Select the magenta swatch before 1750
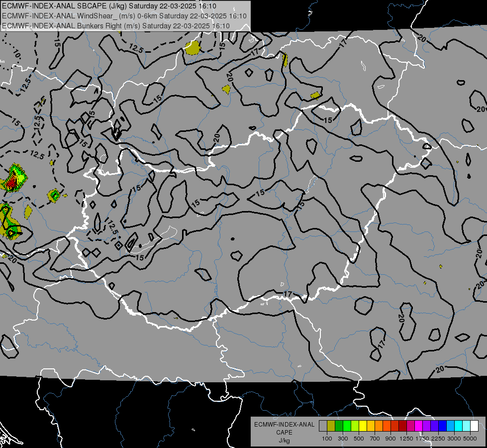The image size is (487, 448). click(x=419, y=426)
